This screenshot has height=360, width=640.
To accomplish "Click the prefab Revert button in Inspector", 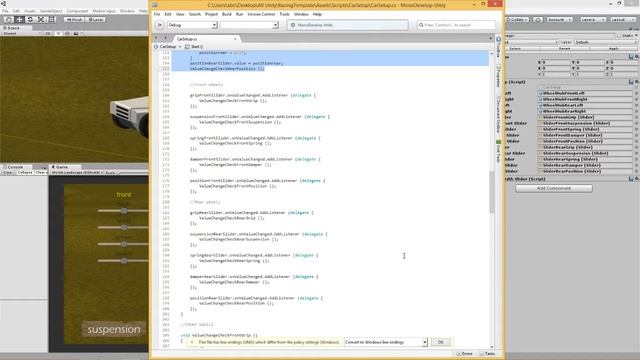I will [564, 48].
